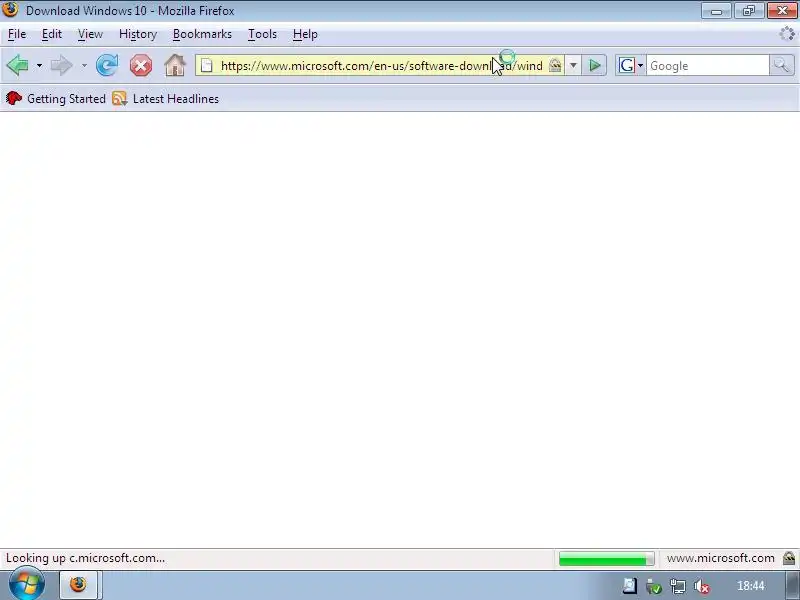Image resolution: width=800 pixels, height=600 pixels.
Task: Expand the address bar URL history dropdown
Action: point(573,66)
